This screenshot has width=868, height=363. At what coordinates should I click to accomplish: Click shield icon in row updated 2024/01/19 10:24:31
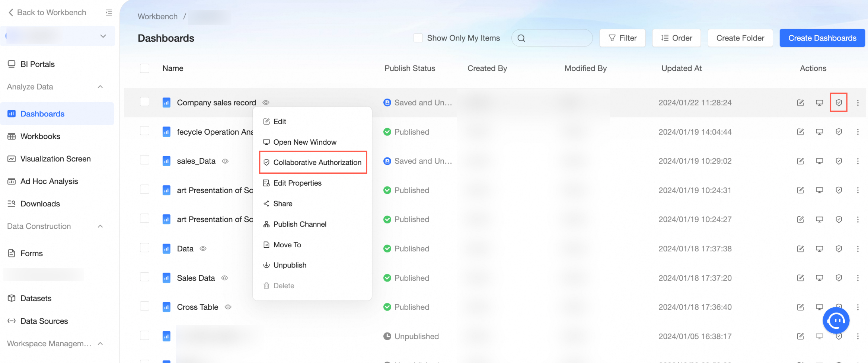pos(839,190)
